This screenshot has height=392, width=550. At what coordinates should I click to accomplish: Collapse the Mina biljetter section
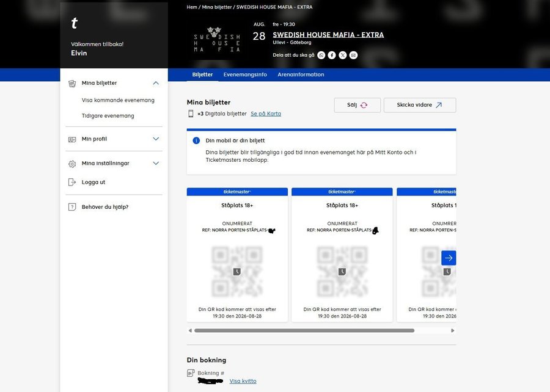tap(156, 83)
